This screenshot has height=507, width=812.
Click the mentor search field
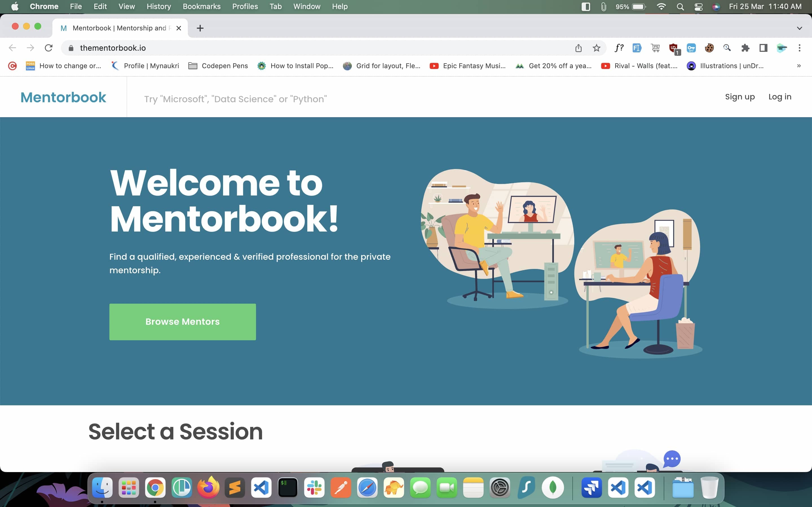click(235, 99)
